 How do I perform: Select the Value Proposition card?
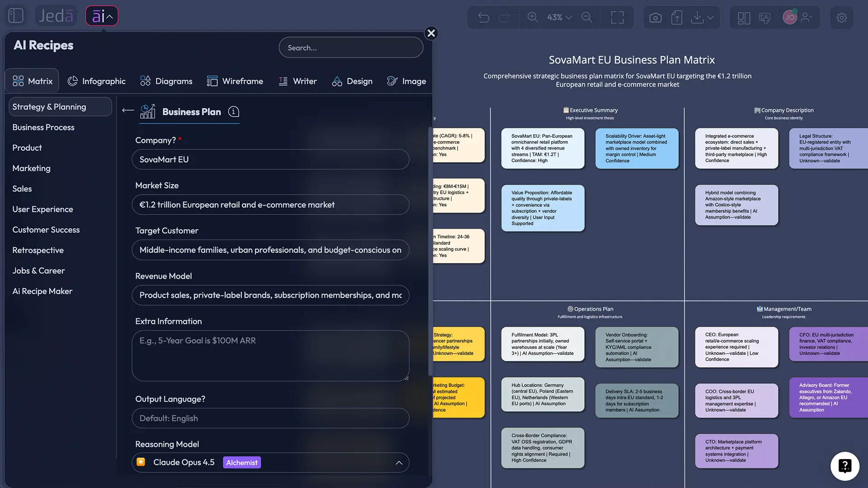coord(543,208)
